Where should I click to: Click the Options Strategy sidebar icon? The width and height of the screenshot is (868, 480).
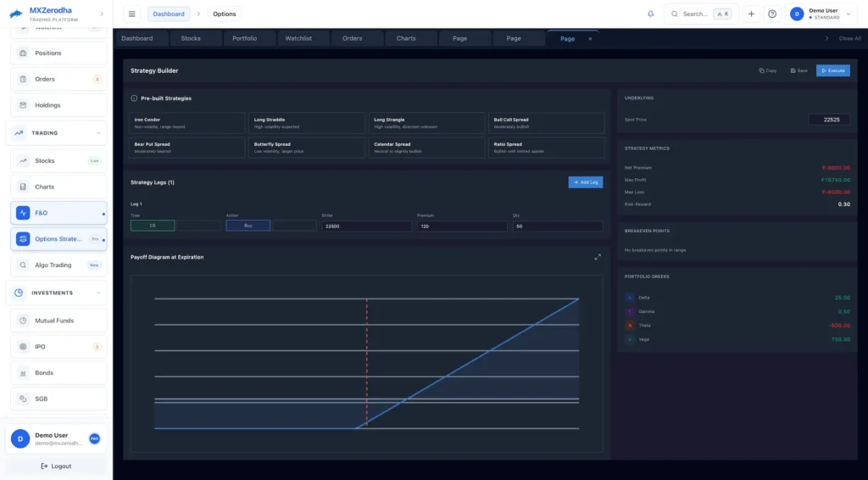[23, 239]
